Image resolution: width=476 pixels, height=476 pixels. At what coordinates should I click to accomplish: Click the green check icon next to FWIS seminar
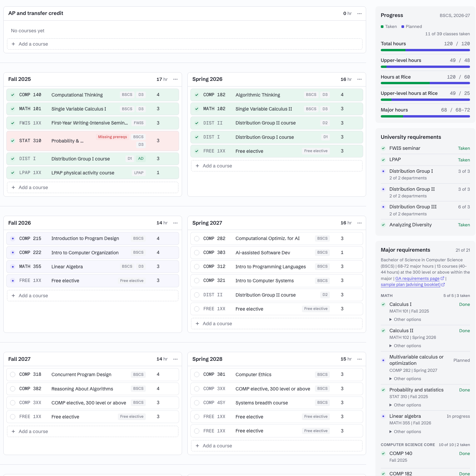coord(383,148)
